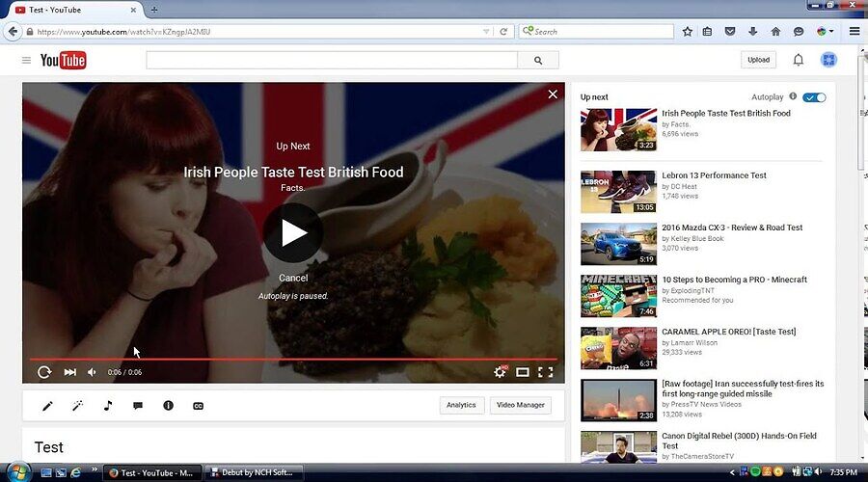Image resolution: width=868 pixels, height=482 pixels.
Task: Enter full screen mode
Action: 546,372
